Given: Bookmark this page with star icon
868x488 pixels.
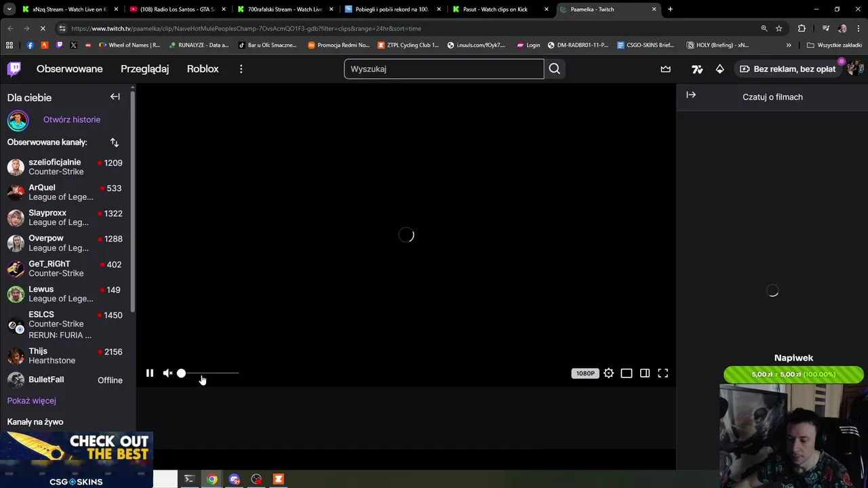Looking at the screenshot, I should click(778, 28).
